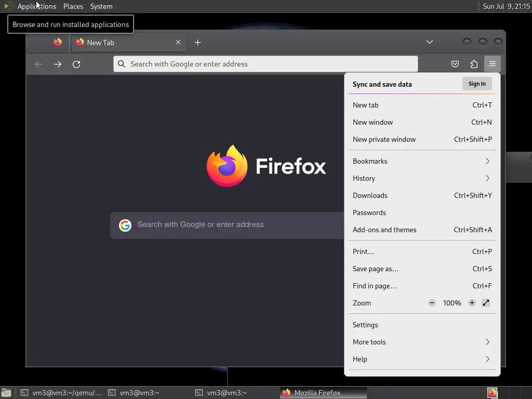Close the hamburger application menu button
532x399 pixels.
(493, 64)
